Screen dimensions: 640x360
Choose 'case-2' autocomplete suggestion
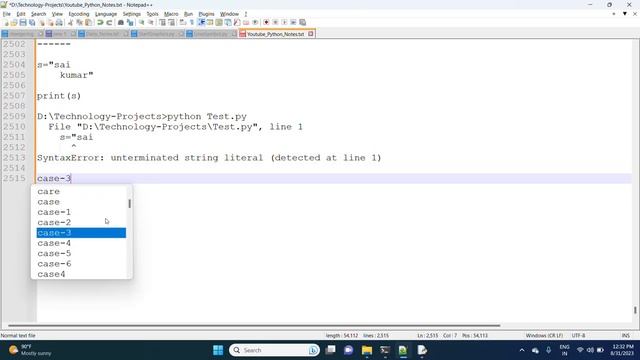tap(54, 222)
